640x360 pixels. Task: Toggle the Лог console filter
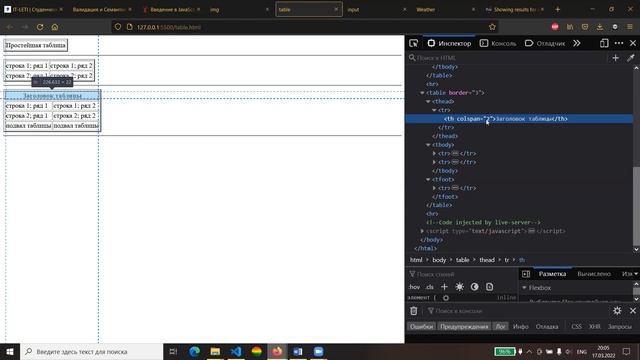click(500, 327)
